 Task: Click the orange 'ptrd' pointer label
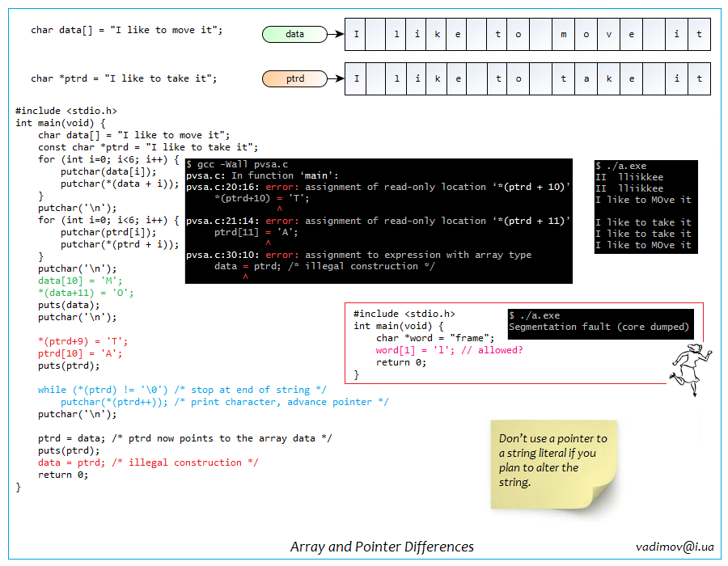click(x=294, y=79)
